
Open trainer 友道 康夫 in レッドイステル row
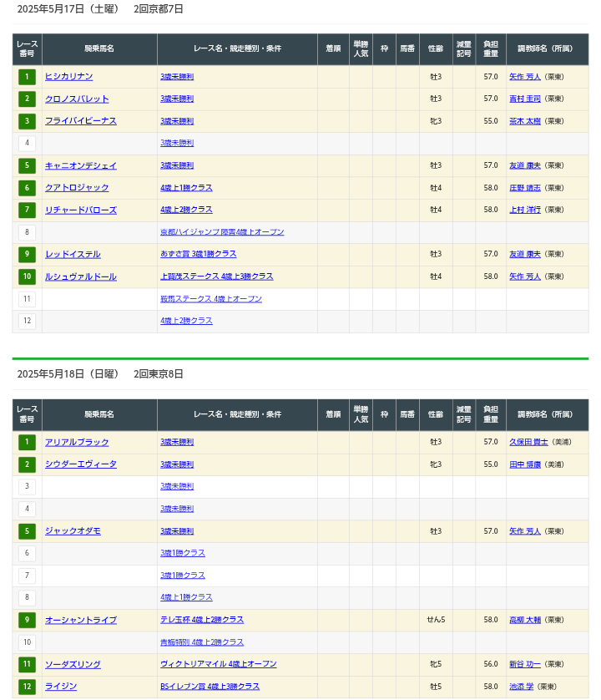click(x=525, y=254)
